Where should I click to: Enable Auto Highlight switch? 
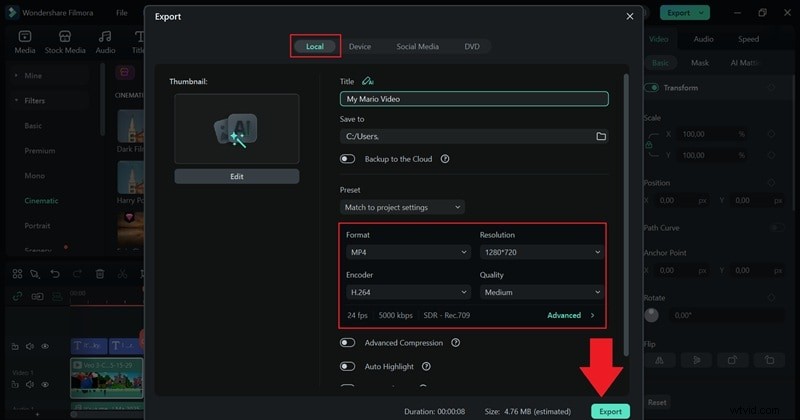[x=347, y=366]
